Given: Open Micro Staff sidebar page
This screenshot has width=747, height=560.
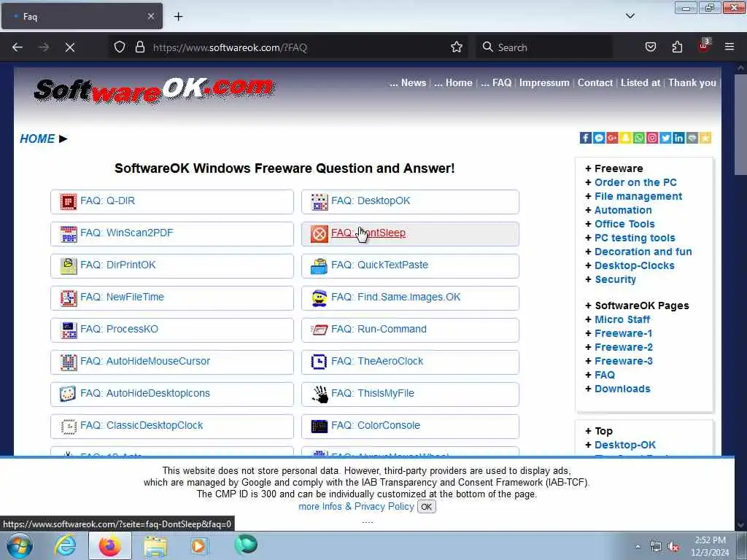Looking at the screenshot, I should 622,319.
